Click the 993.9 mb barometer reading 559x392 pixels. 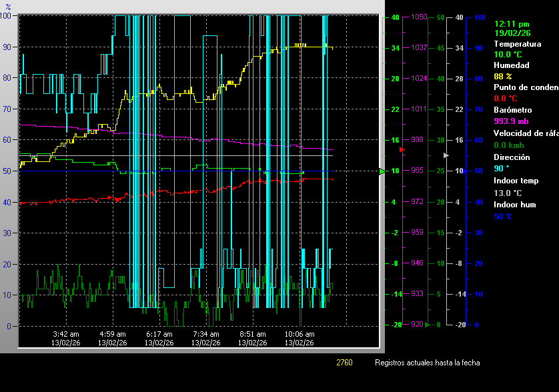coord(512,121)
